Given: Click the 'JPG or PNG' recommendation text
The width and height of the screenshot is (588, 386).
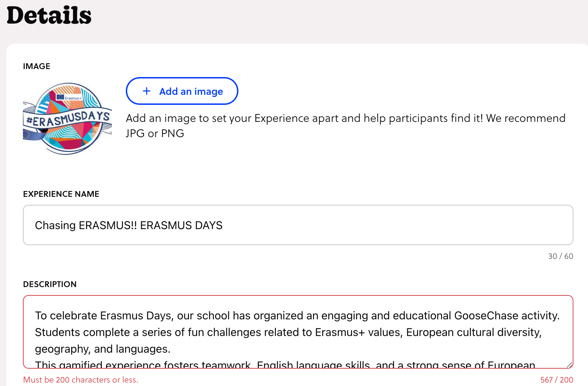Looking at the screenshot, I should (155, 133).
